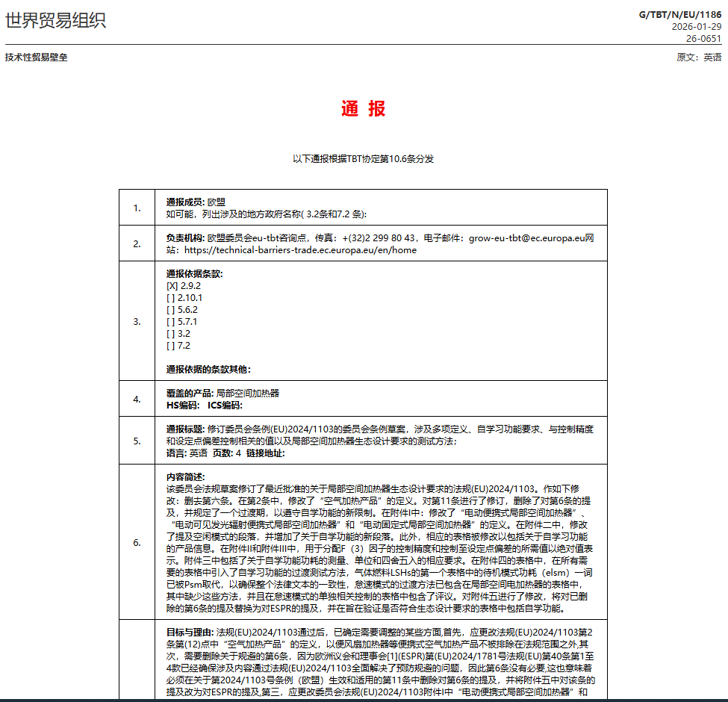Click the document symbol G/TBT/N/EU/1186
The height and width of the screenshot is (702, 728).
coord(680,14)
